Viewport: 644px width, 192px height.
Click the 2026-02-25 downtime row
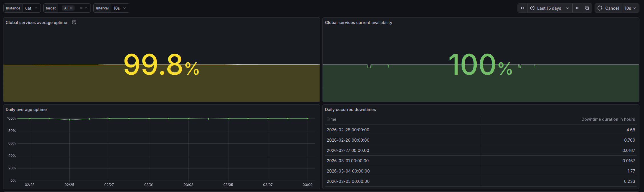pos(348,130)
